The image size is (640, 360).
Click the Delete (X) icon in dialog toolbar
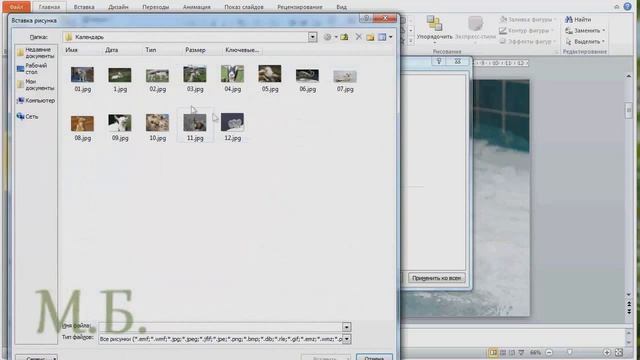358,37
